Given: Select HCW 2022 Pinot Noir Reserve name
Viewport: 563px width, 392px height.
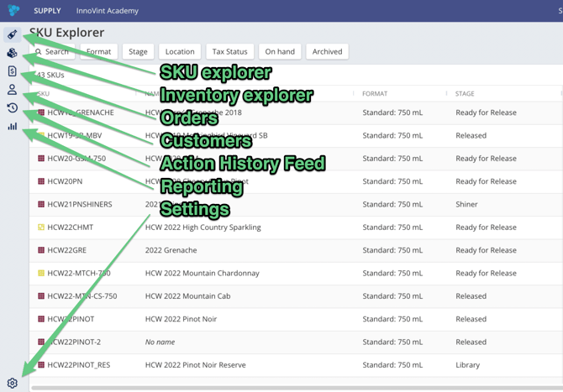Looking at the screenshot, I should [x=195, y=365].
